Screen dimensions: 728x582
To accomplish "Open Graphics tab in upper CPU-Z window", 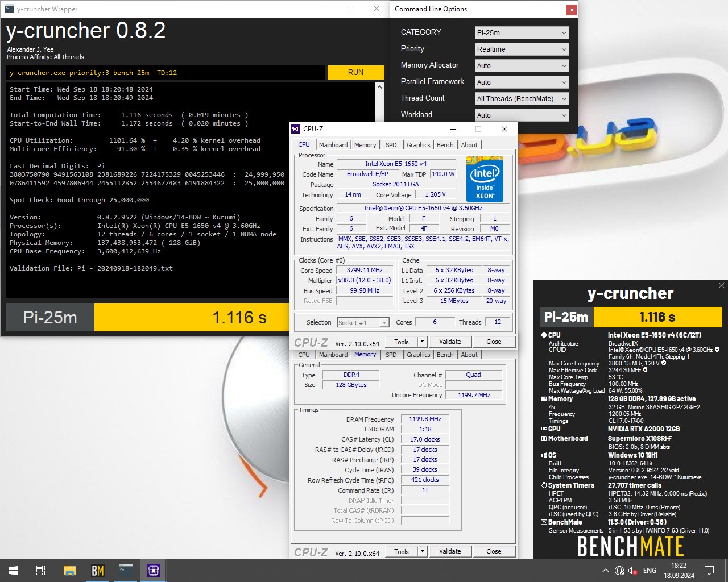I will point(419,145).
